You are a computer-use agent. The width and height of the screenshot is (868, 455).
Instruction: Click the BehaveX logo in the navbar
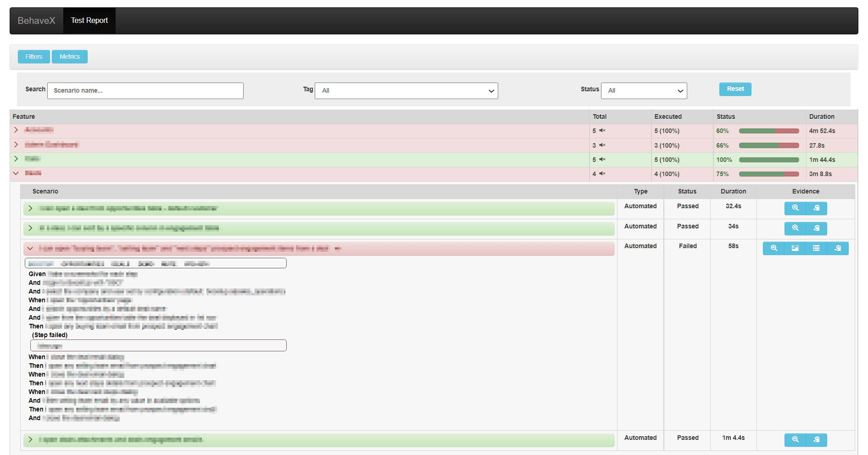pyautogui.click(x=36, y=20)
